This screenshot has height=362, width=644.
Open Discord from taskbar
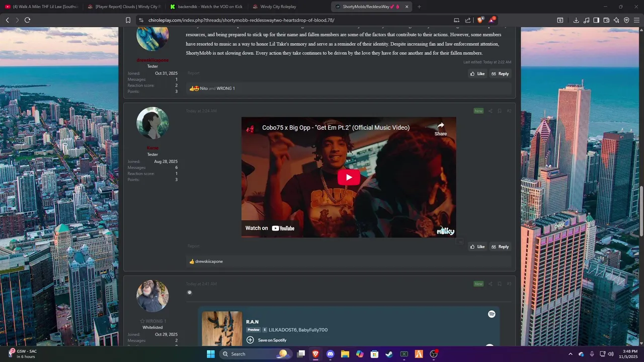pyautogui.click(x=330, y=354)
